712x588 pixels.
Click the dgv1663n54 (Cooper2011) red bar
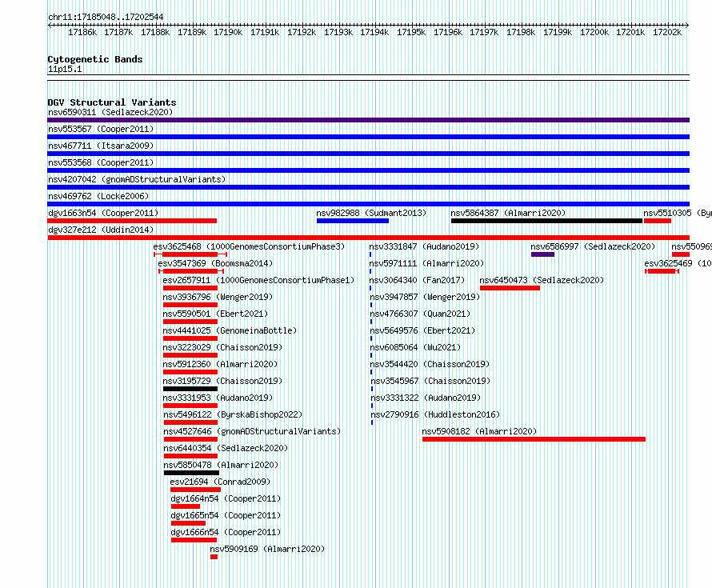[132, 221]
